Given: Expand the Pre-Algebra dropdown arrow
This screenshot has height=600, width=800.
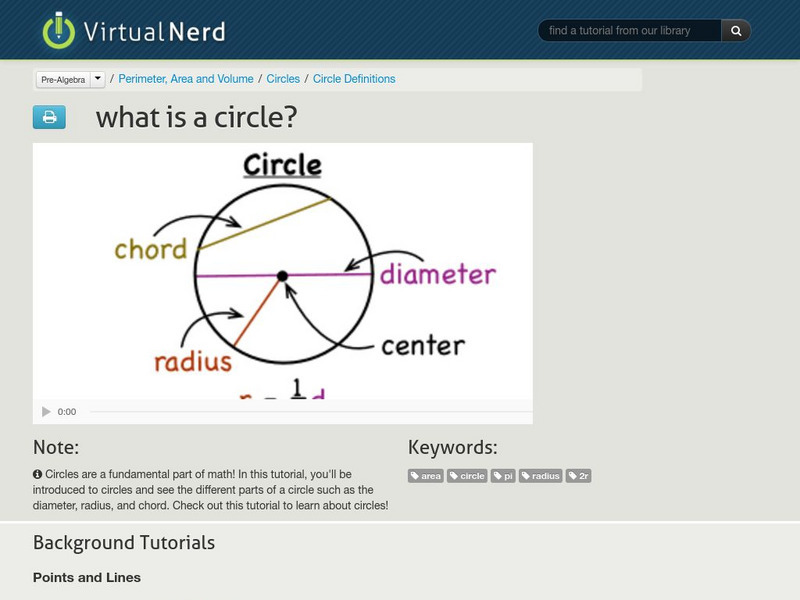Looking at the screenshot, I should (98, 78).
